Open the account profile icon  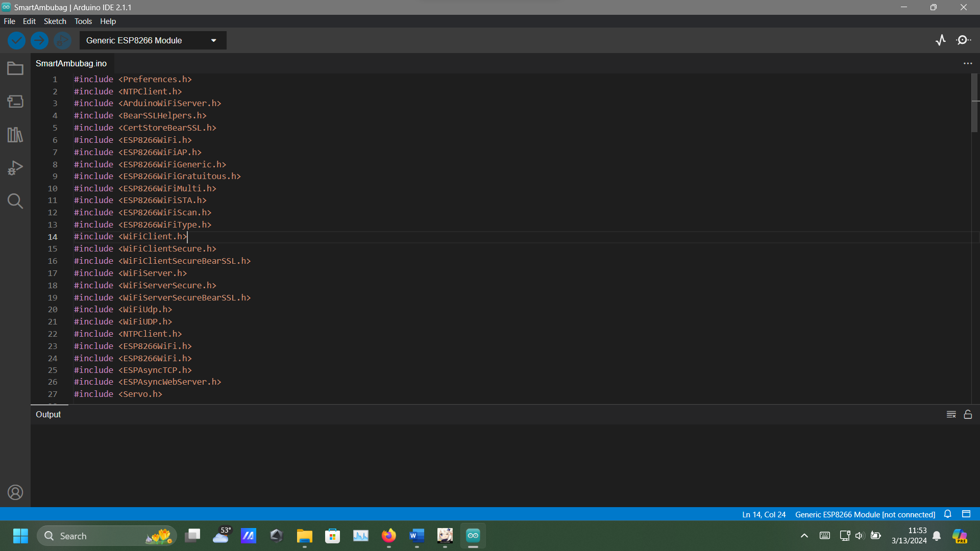(x=15, y=492)
